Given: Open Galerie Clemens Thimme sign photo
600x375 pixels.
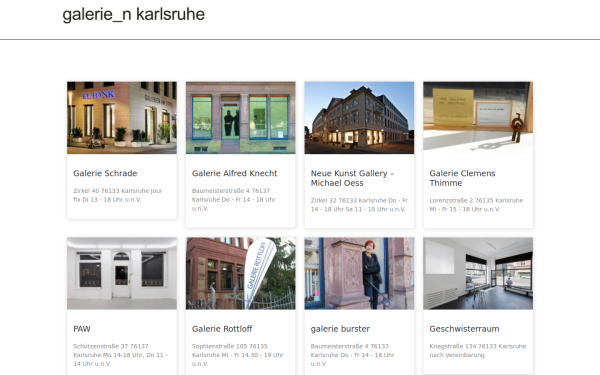Looking at the screenshot, I should click(478, 117).
